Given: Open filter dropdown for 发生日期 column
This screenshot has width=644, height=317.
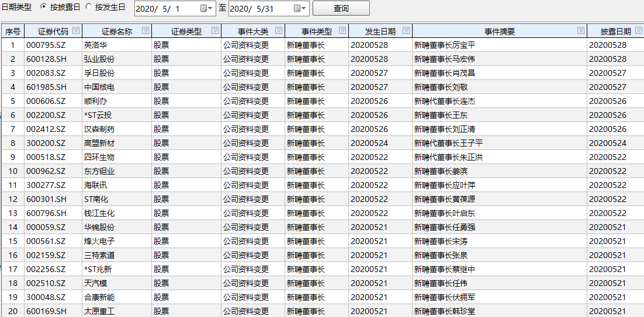Looking at the screenshot, I should tap(406, 30).
